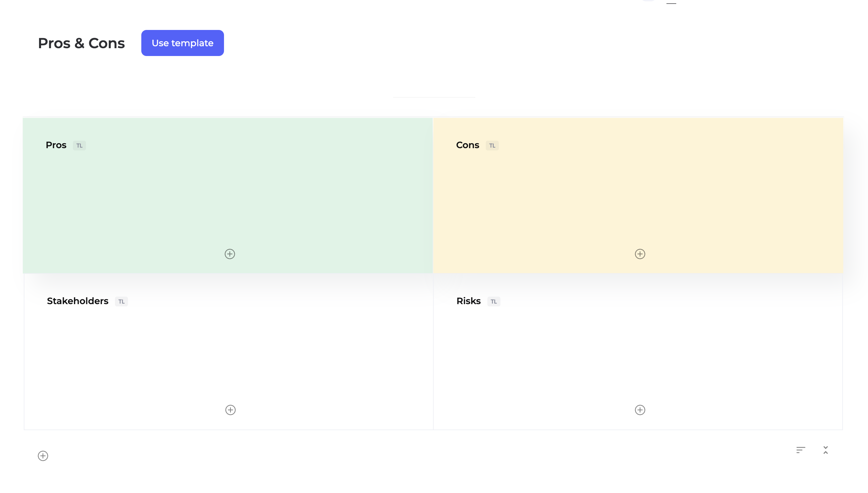
Task: Add an item to the Risks quadrant
Action: click(x=640, y=410)
